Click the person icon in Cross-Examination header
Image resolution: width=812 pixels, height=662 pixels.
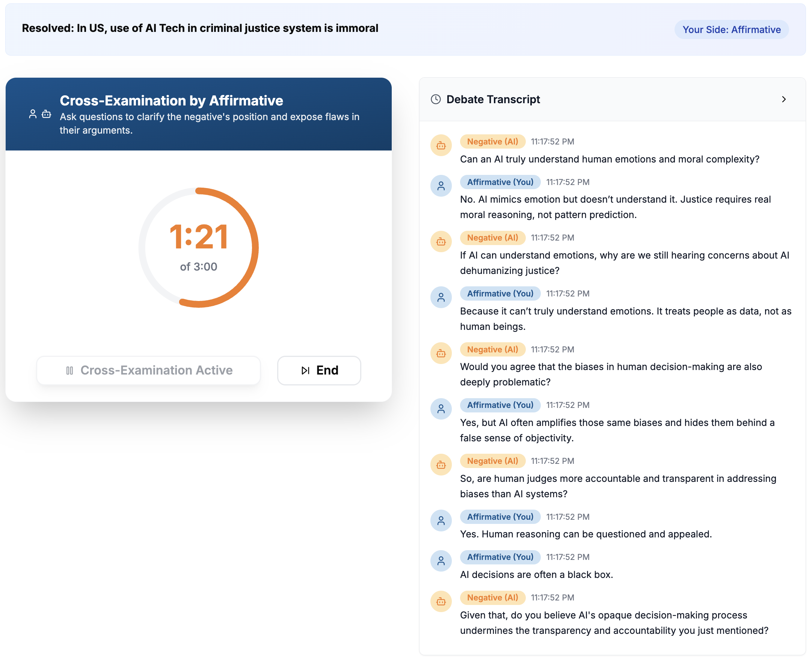33,114
